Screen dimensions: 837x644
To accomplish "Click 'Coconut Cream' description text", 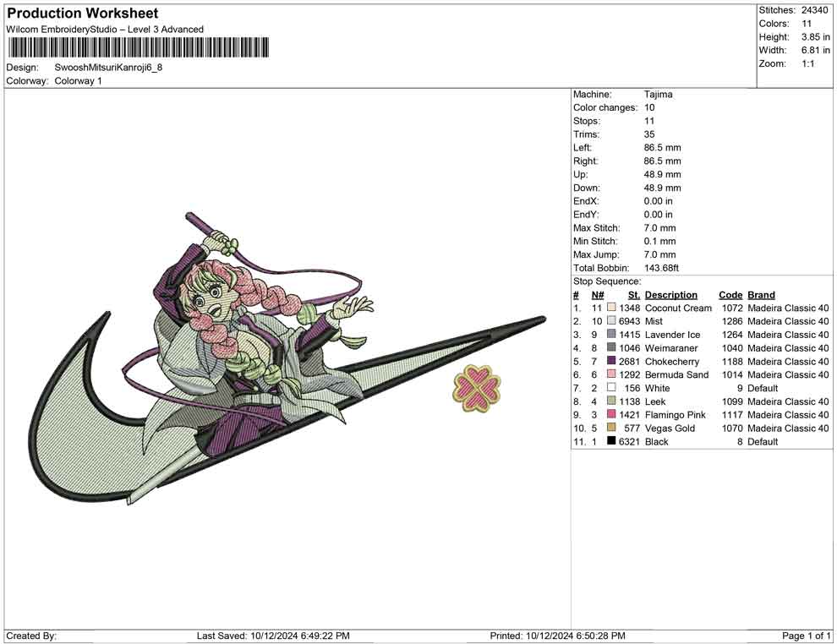I will pos(678,308).
